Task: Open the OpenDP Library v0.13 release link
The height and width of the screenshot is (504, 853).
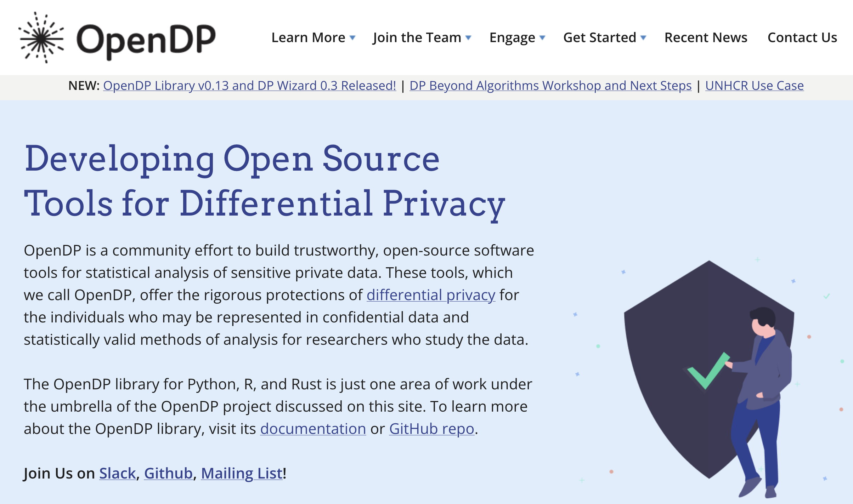Action: pos(249,86)
